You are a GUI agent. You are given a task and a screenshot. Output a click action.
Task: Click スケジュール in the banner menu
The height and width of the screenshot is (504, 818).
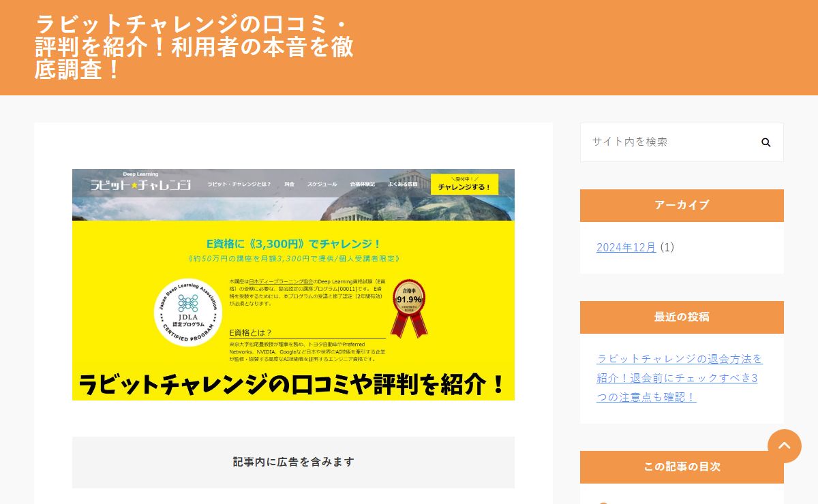322,185
